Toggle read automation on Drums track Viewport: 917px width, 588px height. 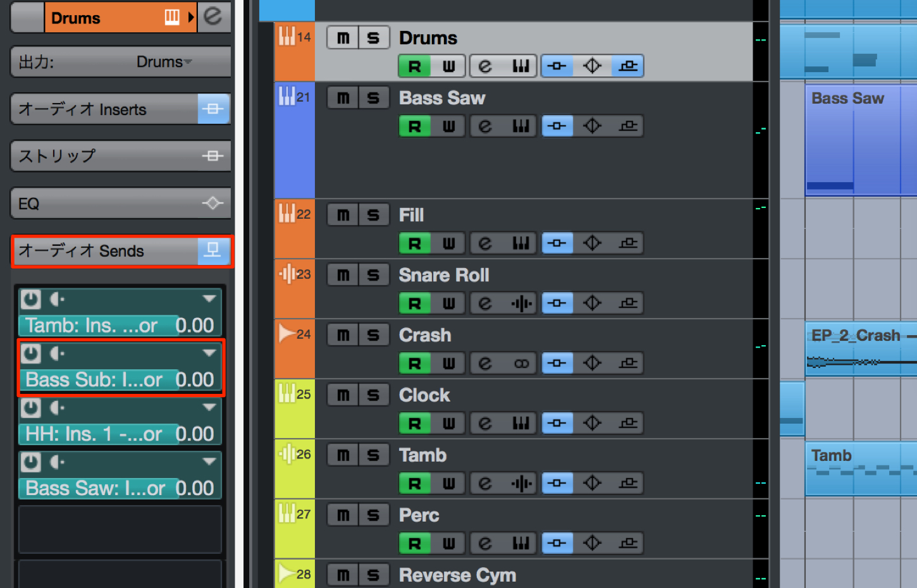415,66
